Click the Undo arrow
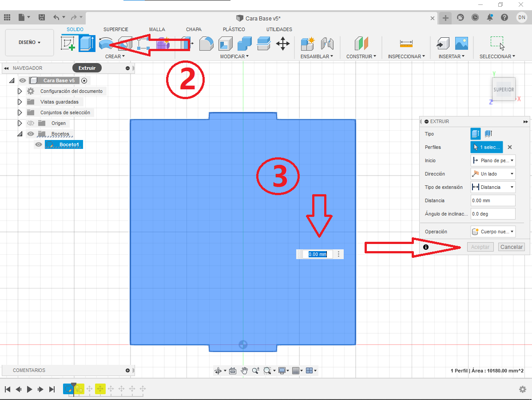Viewport: 532px width, 400px height. (56, 17)
